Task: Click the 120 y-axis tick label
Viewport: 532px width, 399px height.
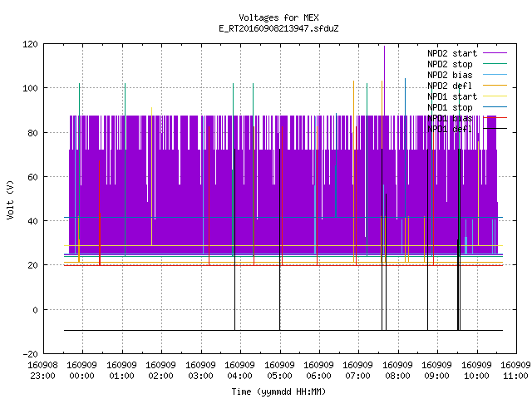Action: (x=30, y=44)
